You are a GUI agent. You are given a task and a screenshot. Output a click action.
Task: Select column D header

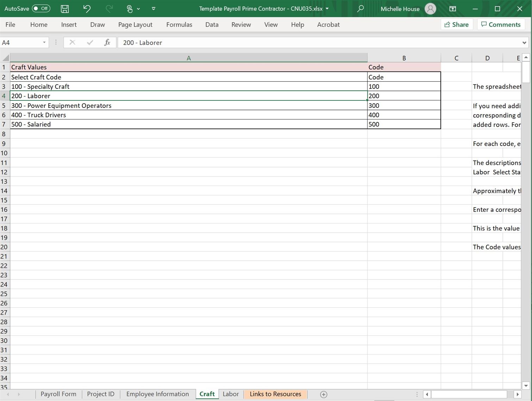(487, 58)
